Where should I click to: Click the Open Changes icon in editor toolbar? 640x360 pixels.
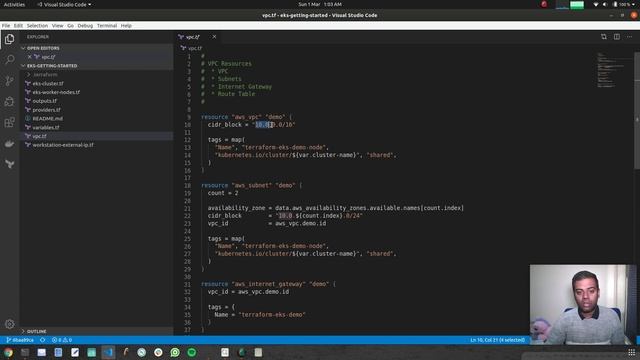pos(604,37)
